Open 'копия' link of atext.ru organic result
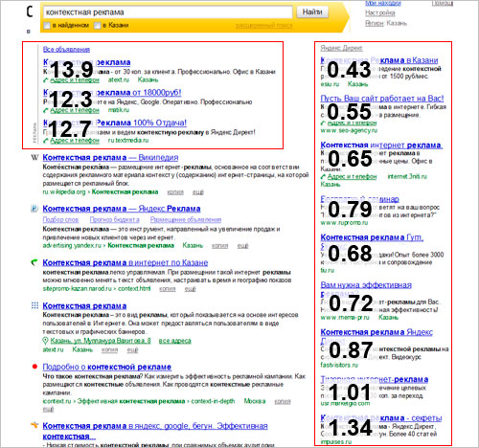479x448 pixels. [x=109, y=350]
